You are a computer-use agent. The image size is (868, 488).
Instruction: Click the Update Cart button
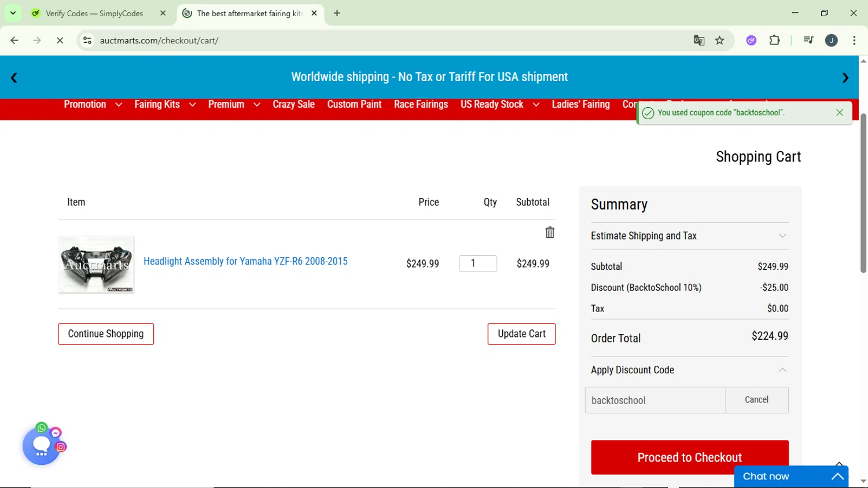pos(521,334)
